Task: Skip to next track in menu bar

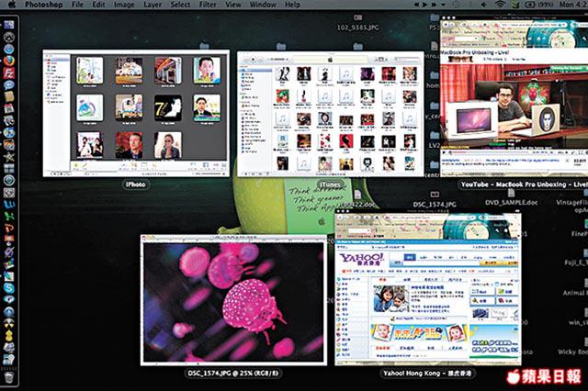Action: coord(435,5)
